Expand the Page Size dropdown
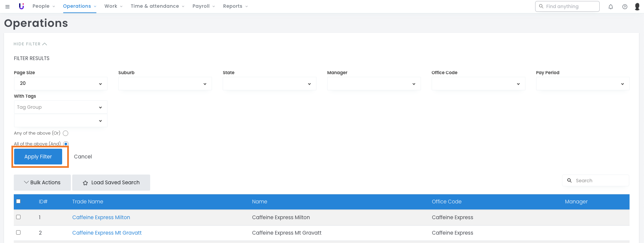 pyautogui.click(x=60, y=84)
